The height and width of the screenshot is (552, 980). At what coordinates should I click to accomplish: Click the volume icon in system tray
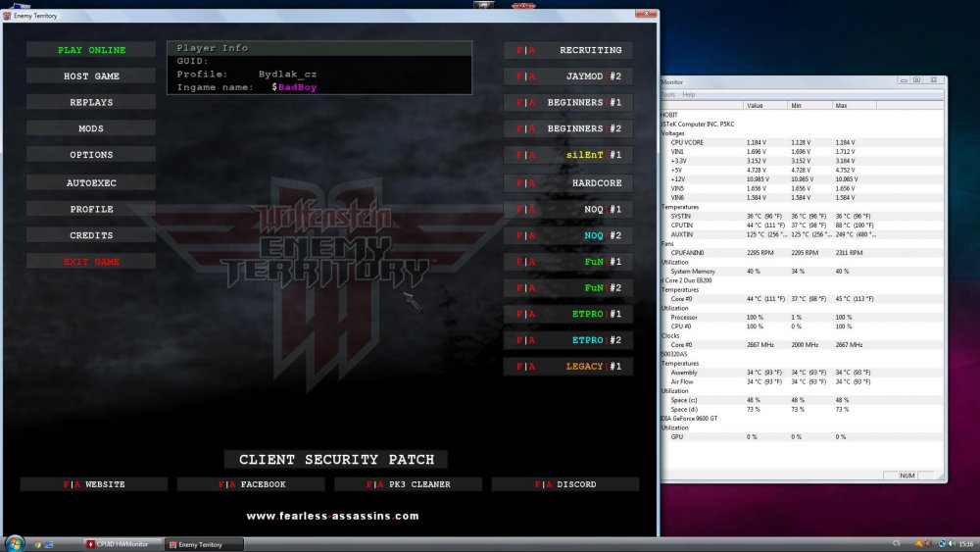(951, 544)
